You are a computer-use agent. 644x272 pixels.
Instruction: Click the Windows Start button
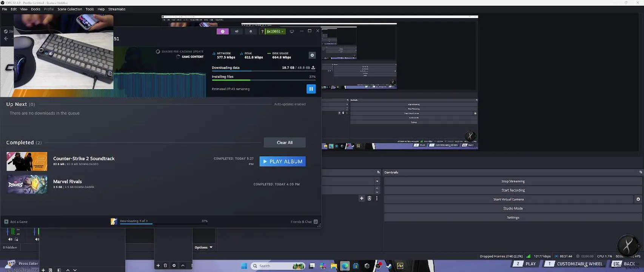click(x=244, y=266)
